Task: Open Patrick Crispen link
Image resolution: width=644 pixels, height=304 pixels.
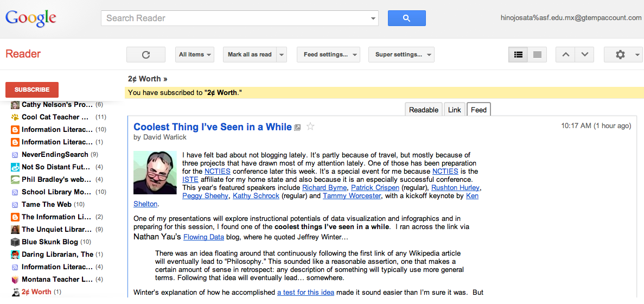Action: pos(374,188)
